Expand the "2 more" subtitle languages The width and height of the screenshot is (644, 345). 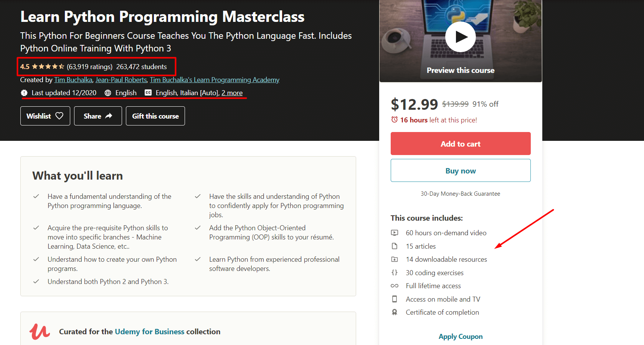click(232, 93)
